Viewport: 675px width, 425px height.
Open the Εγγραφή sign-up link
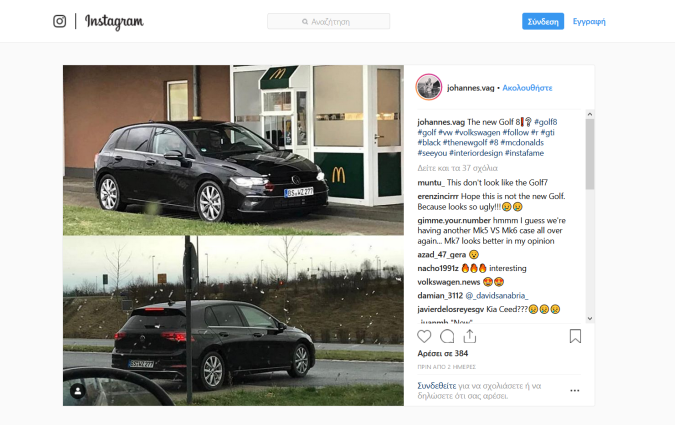pos(589,22)
